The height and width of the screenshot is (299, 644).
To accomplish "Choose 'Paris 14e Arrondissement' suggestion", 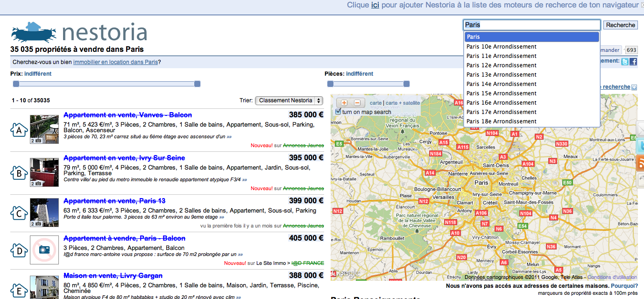I will click(x=532, y=84).
